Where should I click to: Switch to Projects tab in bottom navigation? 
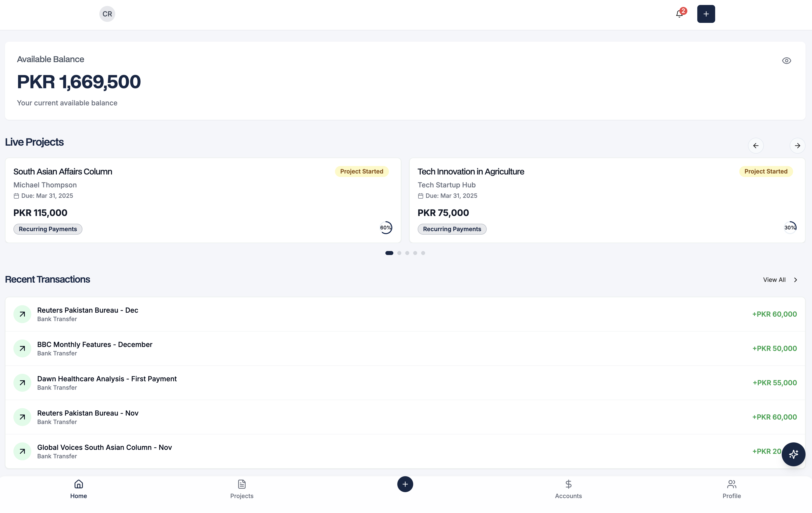[242, 489]
